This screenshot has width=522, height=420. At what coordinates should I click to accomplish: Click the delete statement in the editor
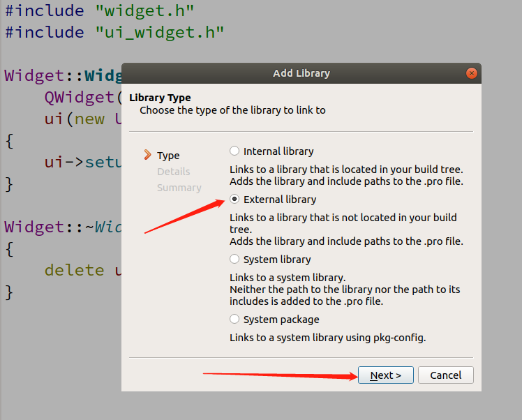pos(82,270)
